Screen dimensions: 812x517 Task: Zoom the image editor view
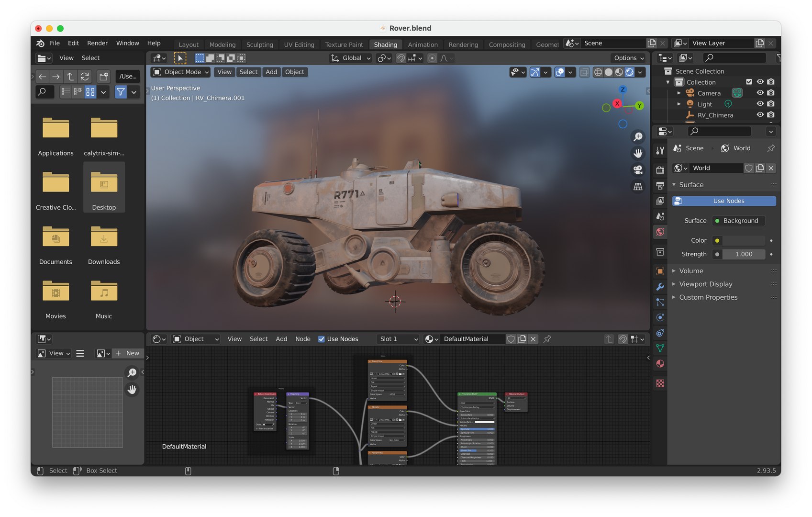tap(132, 372)
